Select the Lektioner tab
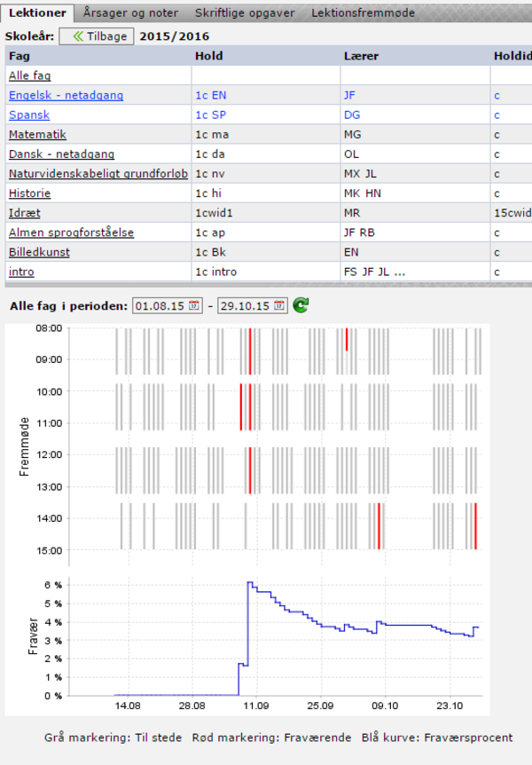This screenshot has width=532, height=765. coord(36,13)
